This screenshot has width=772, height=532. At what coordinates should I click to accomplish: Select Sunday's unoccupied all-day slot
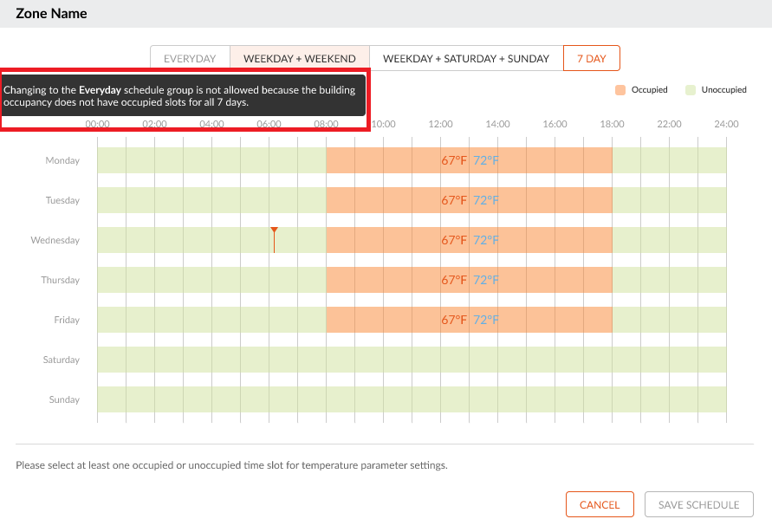pos(412,399)
